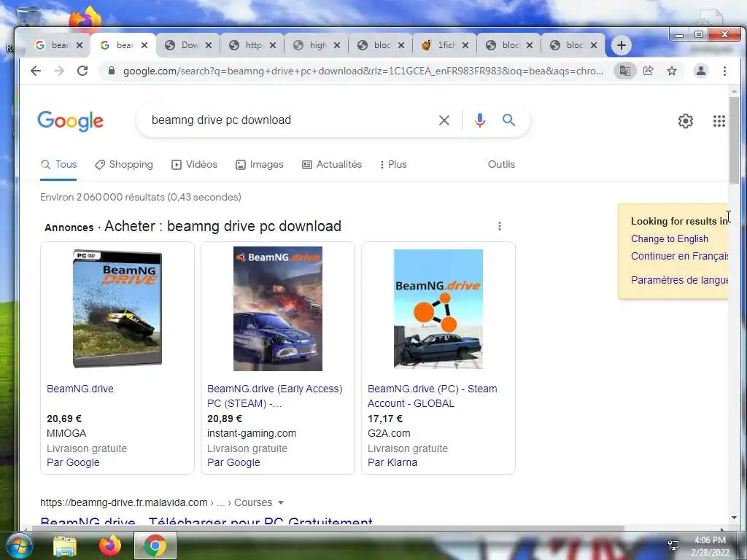Click the share page icon
The image size is (747, 560).
[649, 71]
